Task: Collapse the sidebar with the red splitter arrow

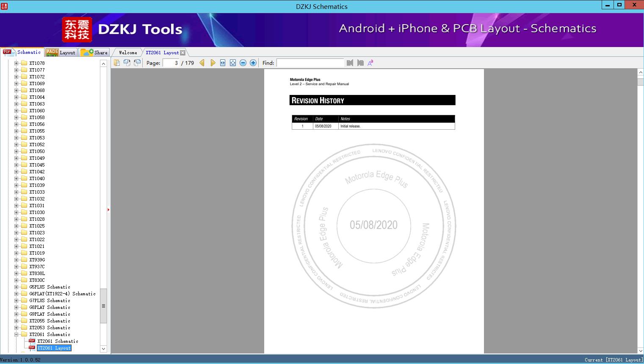Action: click(x=108, y=210)
